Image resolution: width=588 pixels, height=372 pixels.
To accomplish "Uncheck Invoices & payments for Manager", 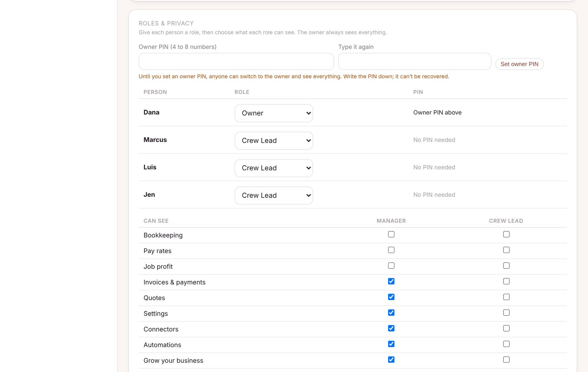I will coord(391,281).
